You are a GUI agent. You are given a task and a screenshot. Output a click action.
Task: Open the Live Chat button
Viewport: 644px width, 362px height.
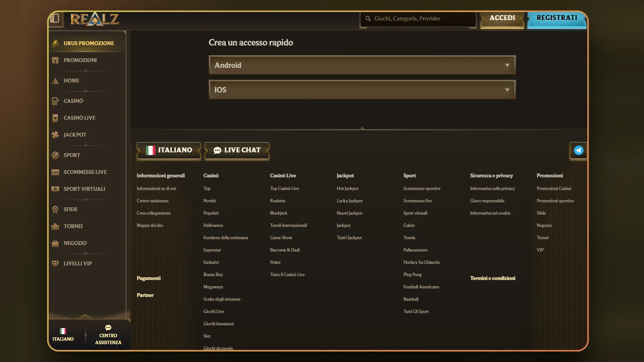(x=237, y=150)
